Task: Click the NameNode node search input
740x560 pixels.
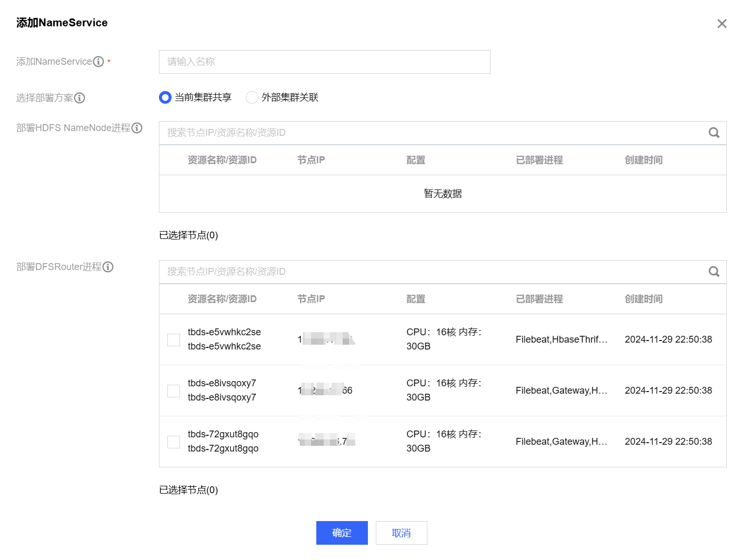Action: pos(432,133)
